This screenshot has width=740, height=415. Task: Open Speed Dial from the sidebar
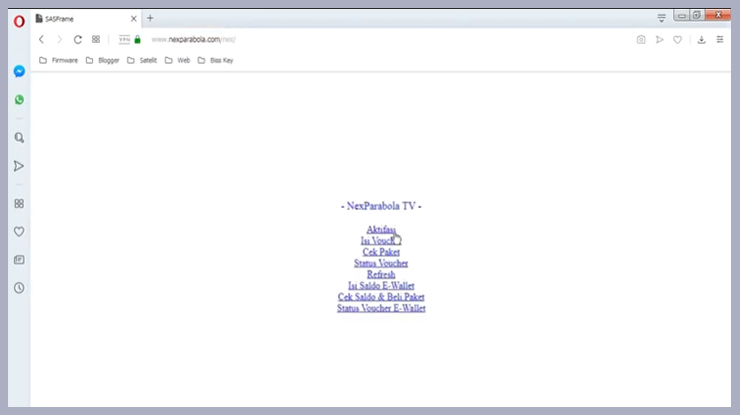(x=19, y=203)
